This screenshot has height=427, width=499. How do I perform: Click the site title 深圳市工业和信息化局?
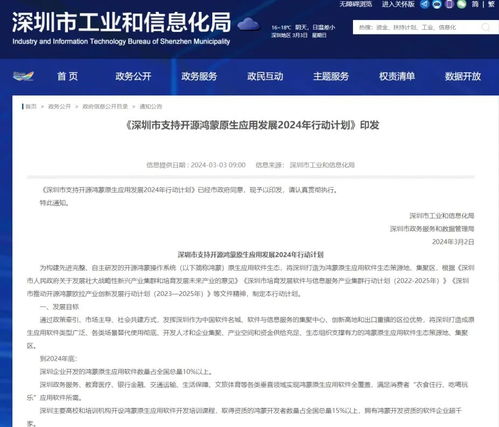(x=121, y=23)
